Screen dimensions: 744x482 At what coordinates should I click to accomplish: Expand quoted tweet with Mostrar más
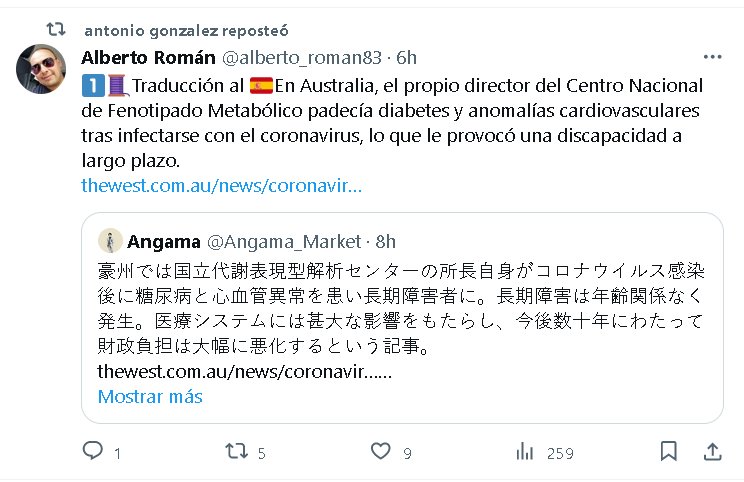[150, 396]
